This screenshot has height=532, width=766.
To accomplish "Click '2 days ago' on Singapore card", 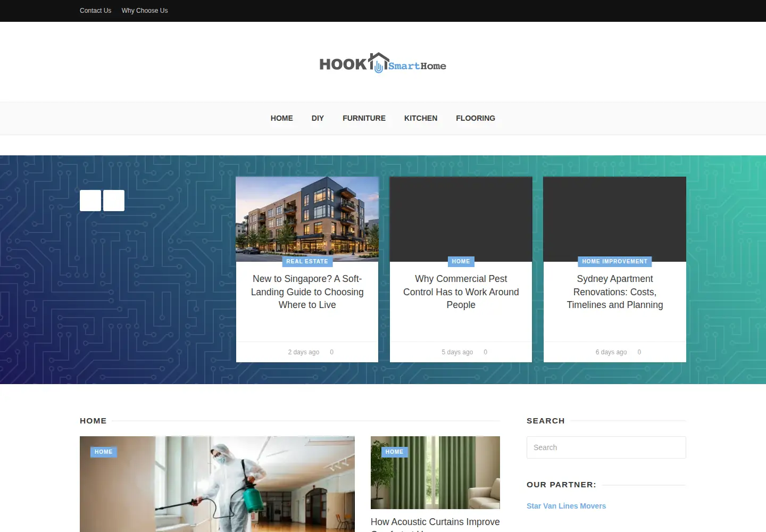I will coord(303,352).
